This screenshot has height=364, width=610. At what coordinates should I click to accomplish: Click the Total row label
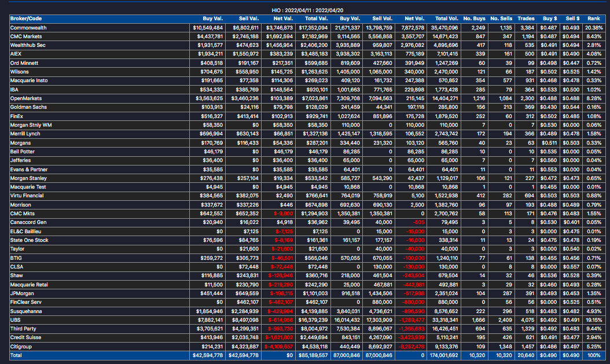tap(16, 355)
